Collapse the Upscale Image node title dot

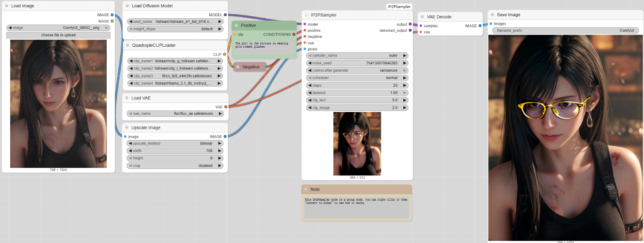(127, 128)
